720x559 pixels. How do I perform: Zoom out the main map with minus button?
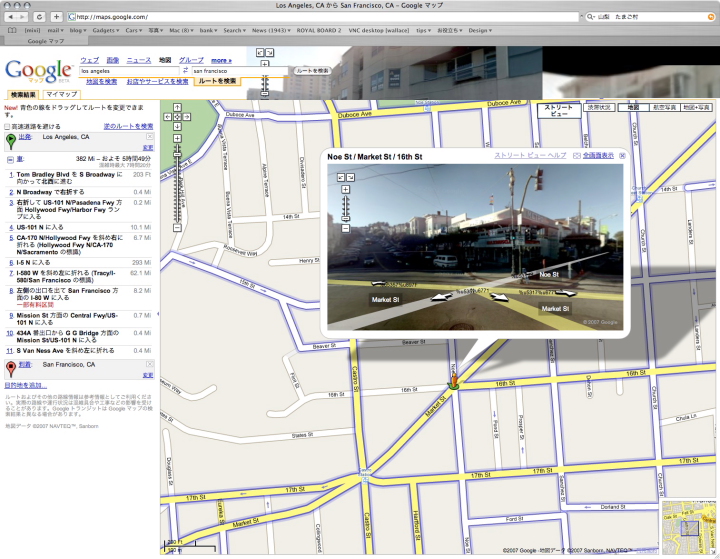177,227
